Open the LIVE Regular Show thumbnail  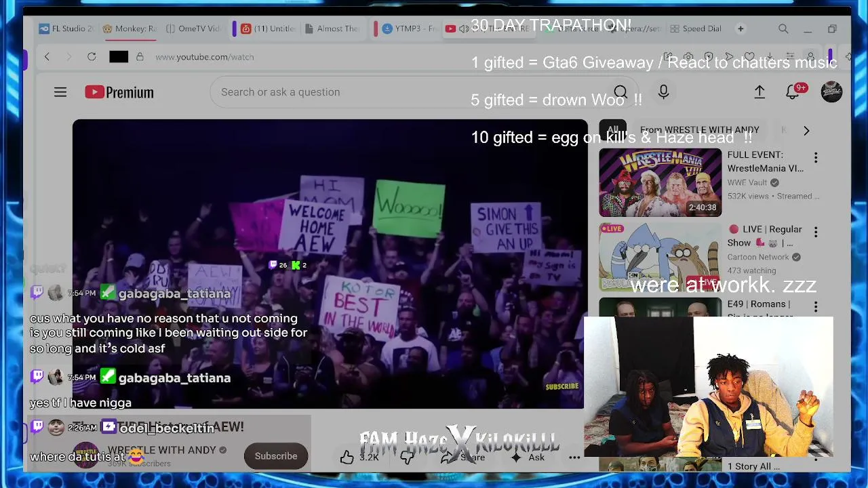(660, 258)
